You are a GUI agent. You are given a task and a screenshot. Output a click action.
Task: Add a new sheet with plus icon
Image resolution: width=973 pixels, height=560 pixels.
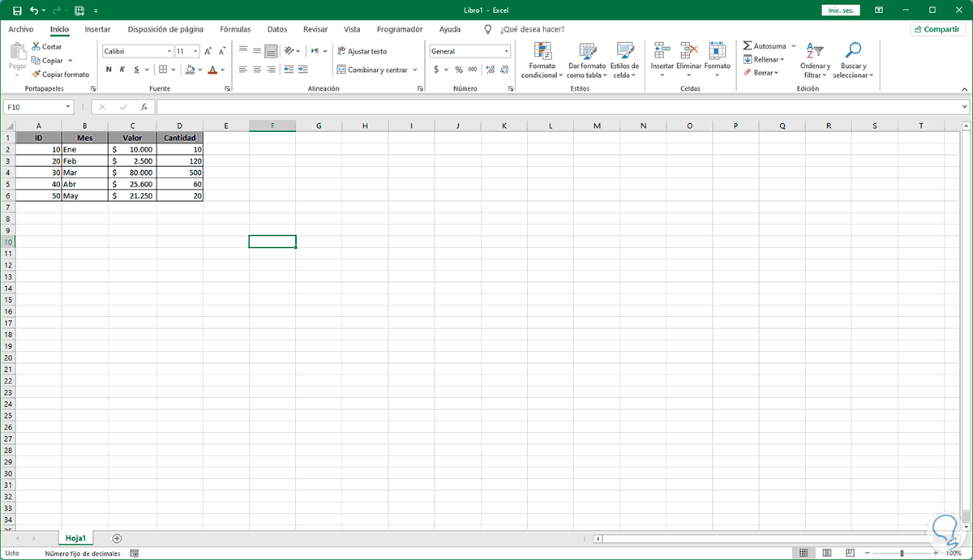tap(117, 538)
